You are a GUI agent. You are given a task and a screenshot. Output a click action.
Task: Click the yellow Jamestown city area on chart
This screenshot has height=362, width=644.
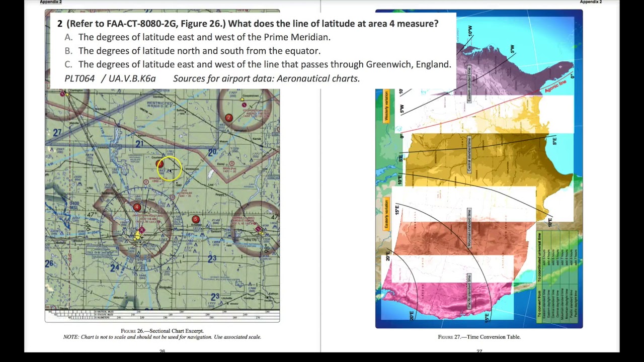(x=137, y=235)
